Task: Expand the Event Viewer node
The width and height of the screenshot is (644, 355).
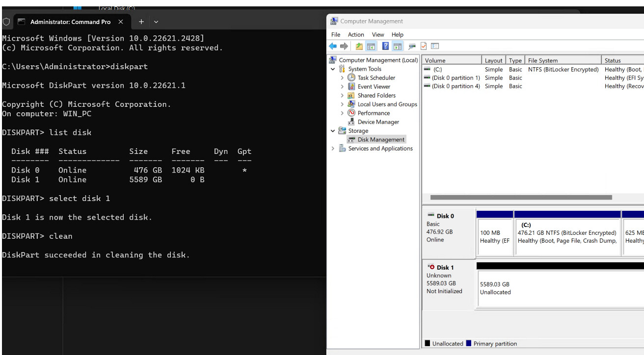Action: 342,87
